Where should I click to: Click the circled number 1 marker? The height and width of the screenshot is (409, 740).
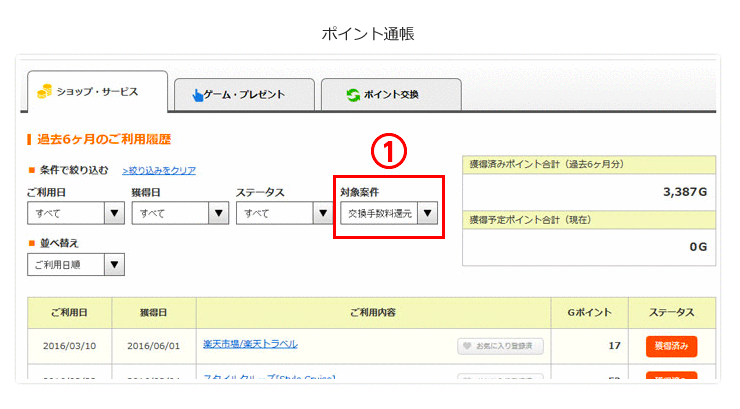point(387,152)
